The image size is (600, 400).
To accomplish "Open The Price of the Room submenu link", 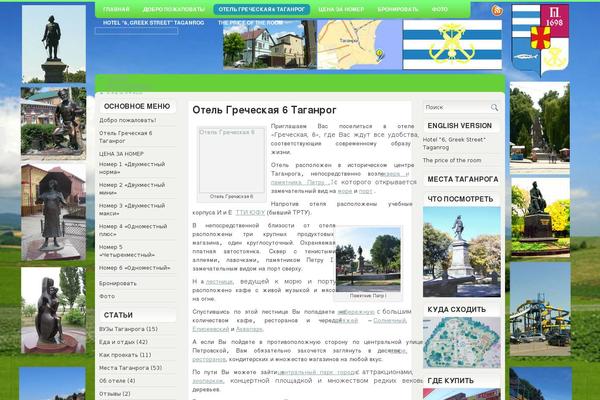I will 250,23.
